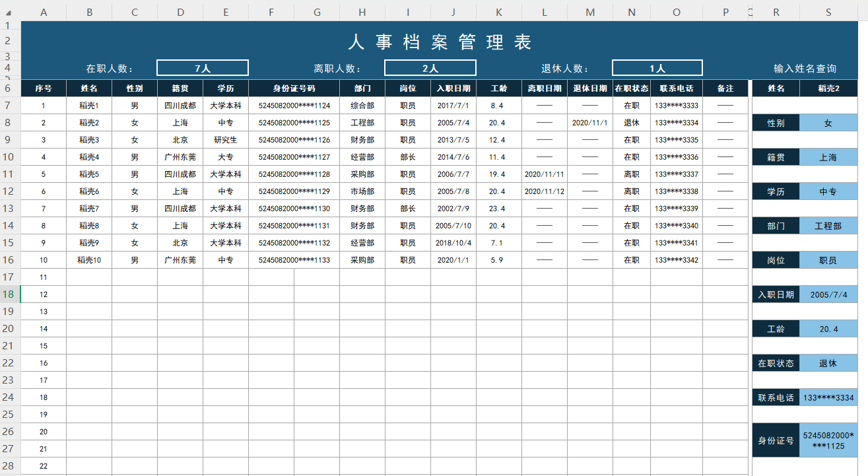
Task: Select the 离职人数 value cell showing 2人
Action: [430, 67]
